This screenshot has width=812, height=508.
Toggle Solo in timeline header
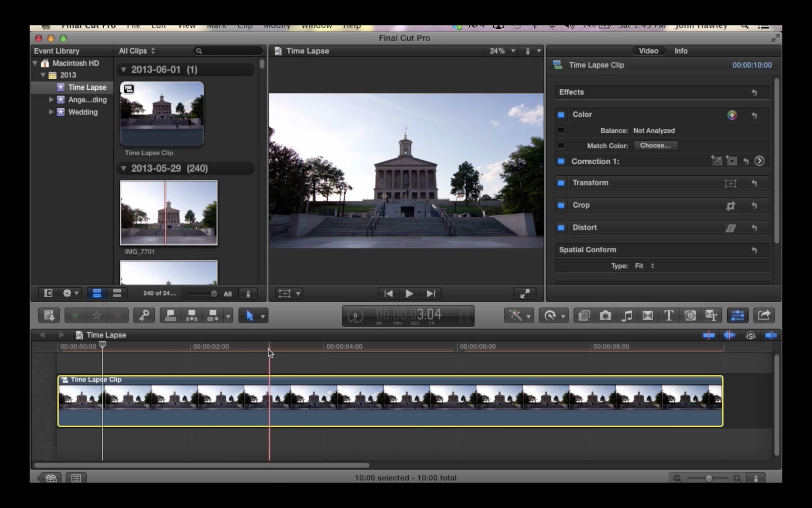(x=750, y=335)
